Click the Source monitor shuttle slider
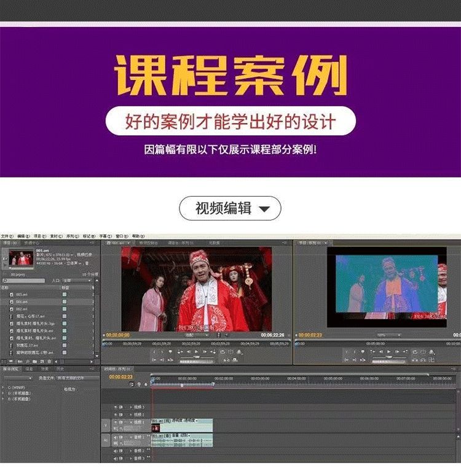This screenshot has height=476, width=461. tap(197, 357)
